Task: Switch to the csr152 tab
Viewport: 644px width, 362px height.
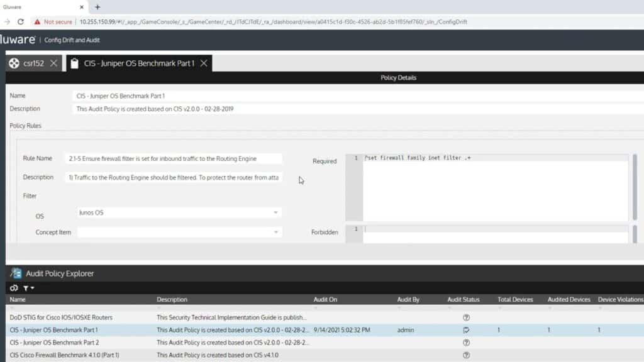Action: 35,63
